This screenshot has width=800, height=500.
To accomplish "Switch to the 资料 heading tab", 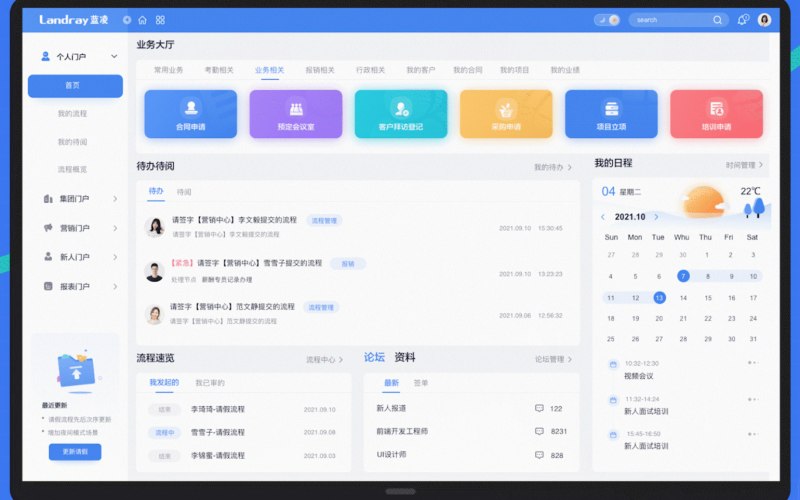I will (x=405, y=357).
